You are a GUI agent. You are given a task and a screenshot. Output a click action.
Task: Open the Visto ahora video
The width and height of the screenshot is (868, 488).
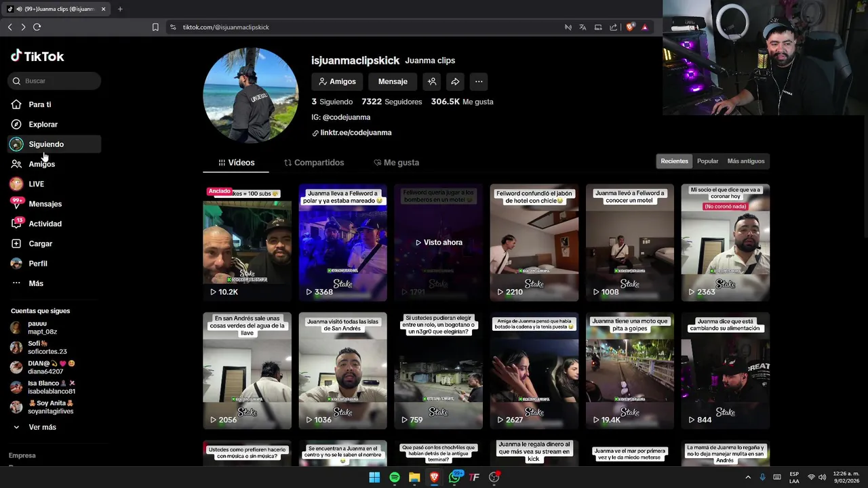click(439, 243)
